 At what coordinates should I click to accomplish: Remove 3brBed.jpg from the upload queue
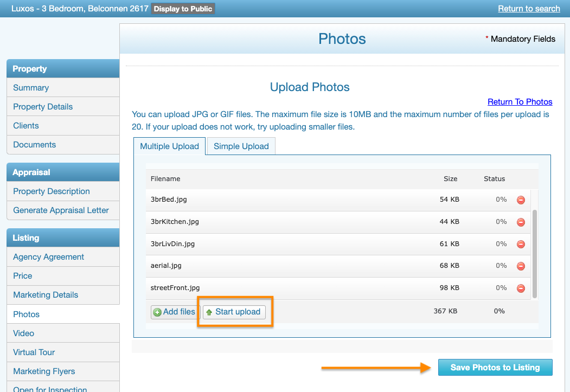521,200
